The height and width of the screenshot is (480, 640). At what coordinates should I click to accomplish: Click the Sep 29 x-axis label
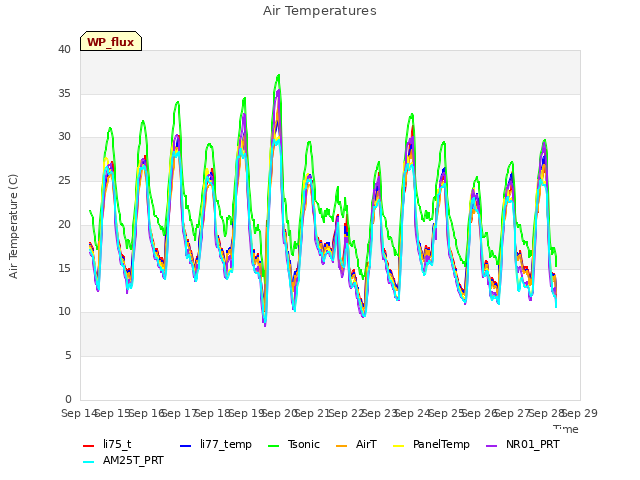coord(580,413)
